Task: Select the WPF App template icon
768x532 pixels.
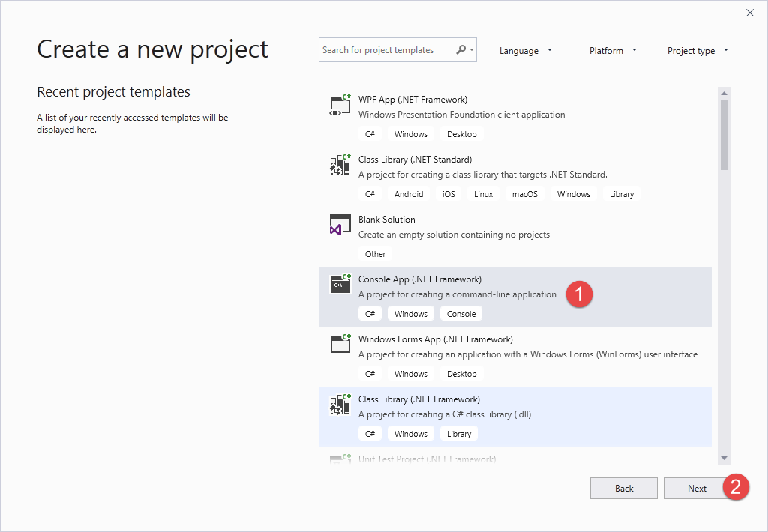Action: click(340, 105)
